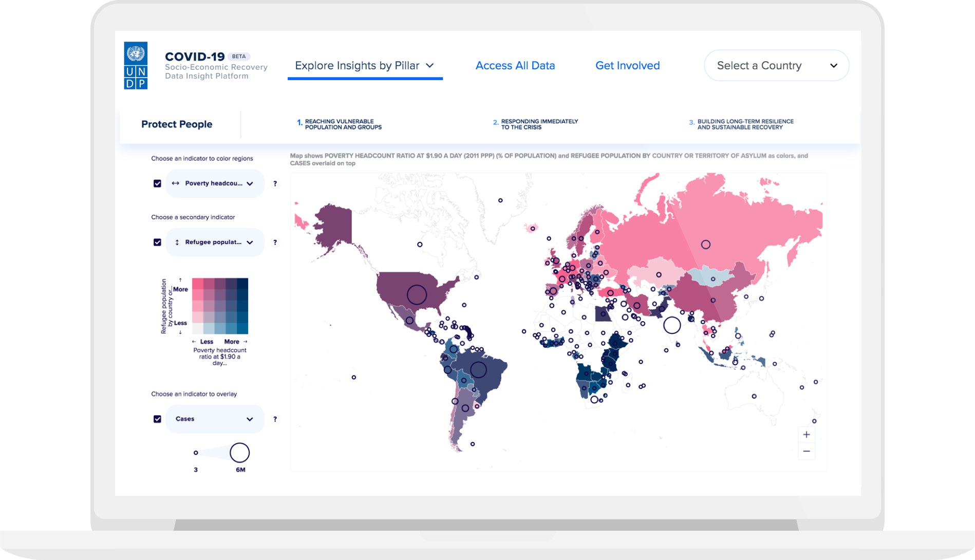Click the large cases circle over United States
The image size is (975, 560).
click(x=417, y=294)
